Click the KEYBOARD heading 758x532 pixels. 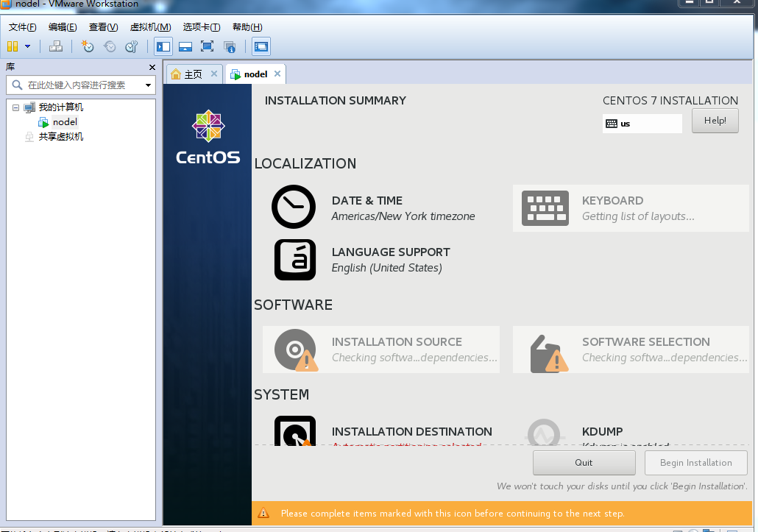pyautogui.click(x=613, y=201)
